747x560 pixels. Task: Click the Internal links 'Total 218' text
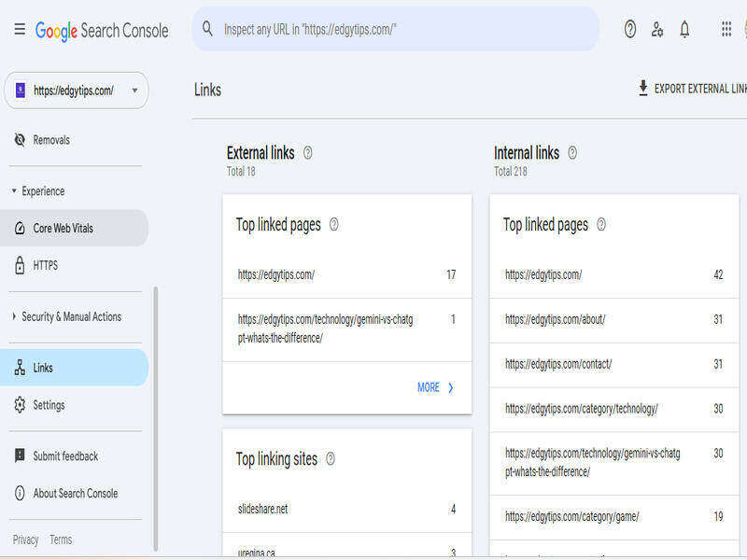click(x=511, y=172)
